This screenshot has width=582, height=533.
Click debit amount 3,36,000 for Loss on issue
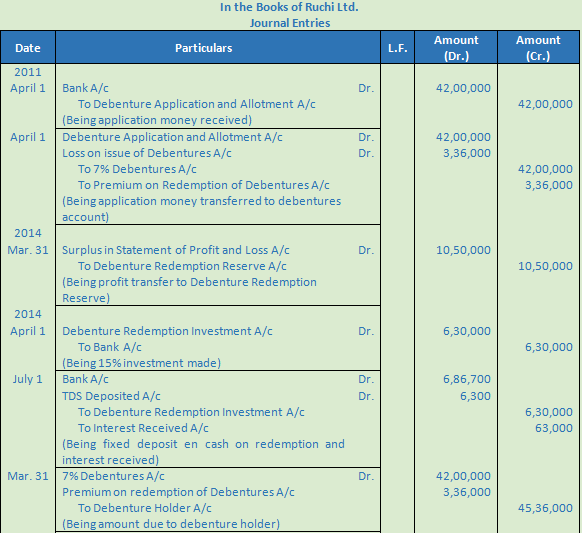point(467,153)
